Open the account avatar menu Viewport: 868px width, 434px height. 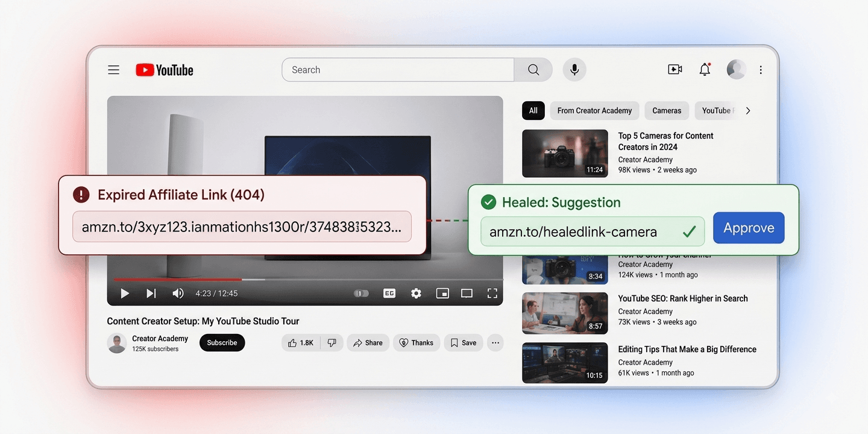click(736, 70)
